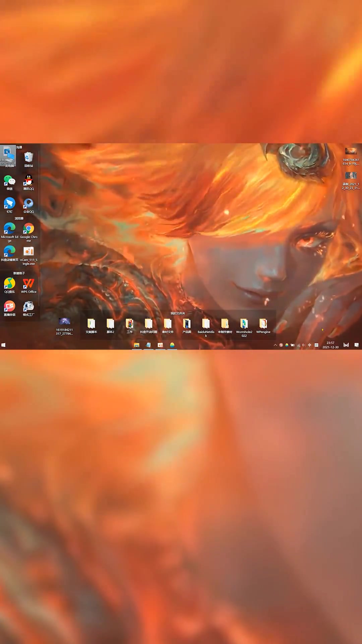The height and width of the screenshot is (644, 362).
Task: Select the 未制作素材 folder
Action: click(x=225, y=326)
